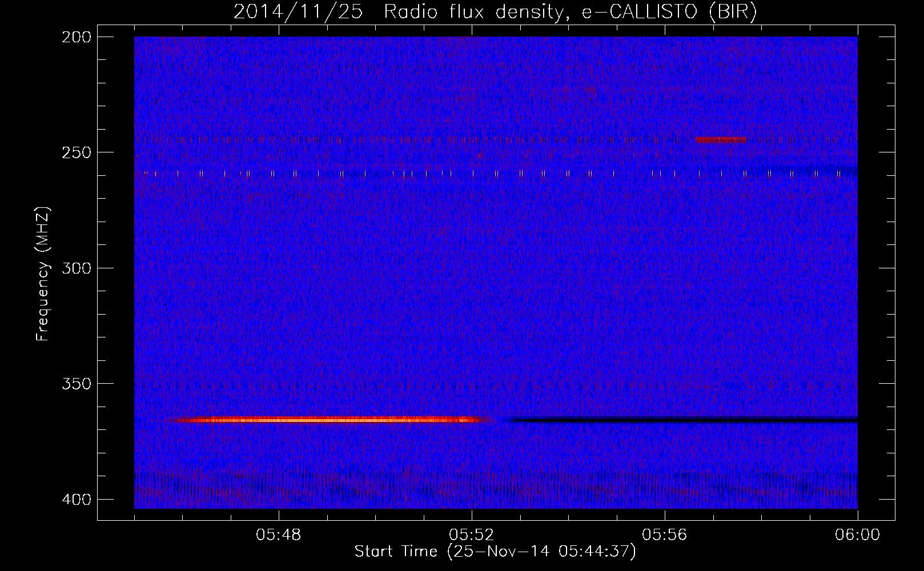
Task: Click the dark black band near 365 MHz
Action: tap(682, 420)
